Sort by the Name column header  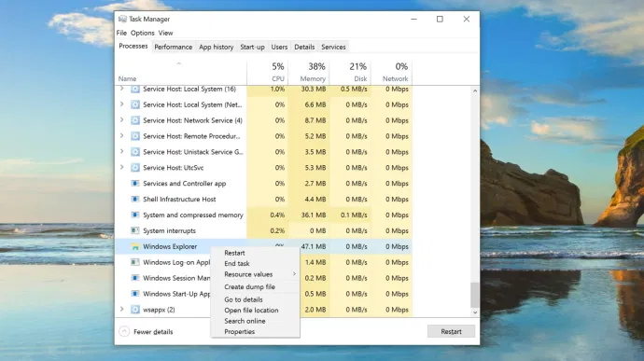point(181,72)
